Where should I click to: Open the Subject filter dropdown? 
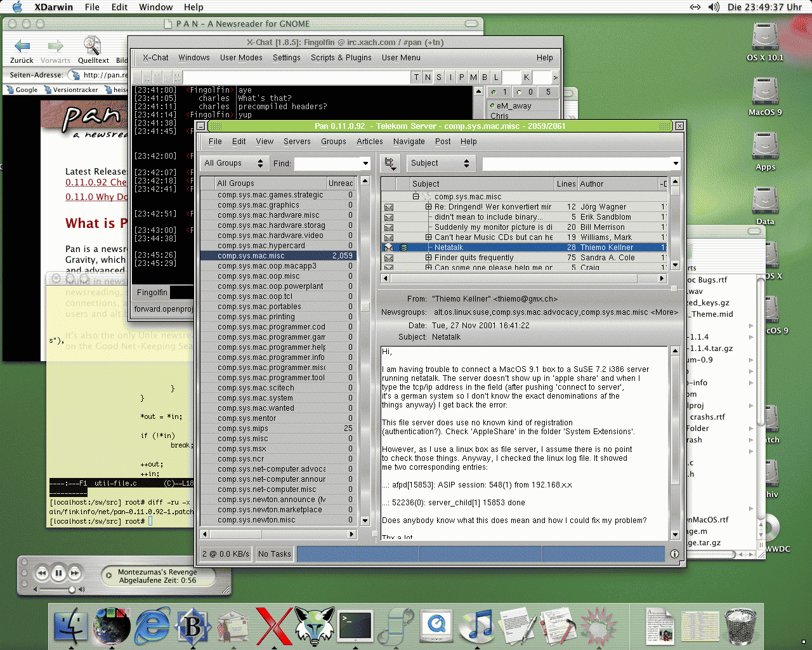[440, 163]
